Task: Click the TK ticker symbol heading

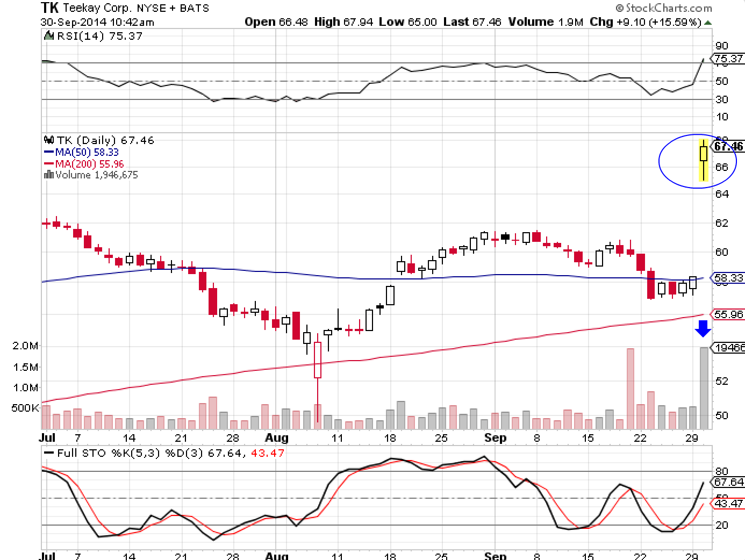Action: coord(51,8)
